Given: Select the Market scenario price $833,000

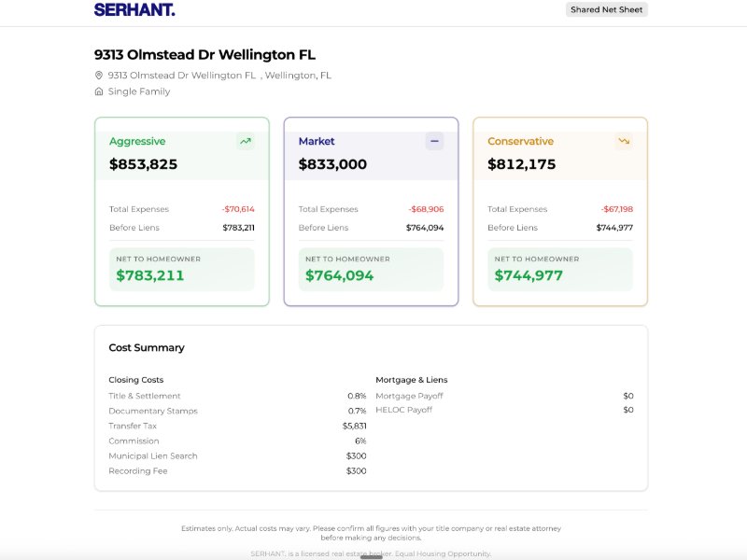Looking at the screenshot, I should (332, 164).
